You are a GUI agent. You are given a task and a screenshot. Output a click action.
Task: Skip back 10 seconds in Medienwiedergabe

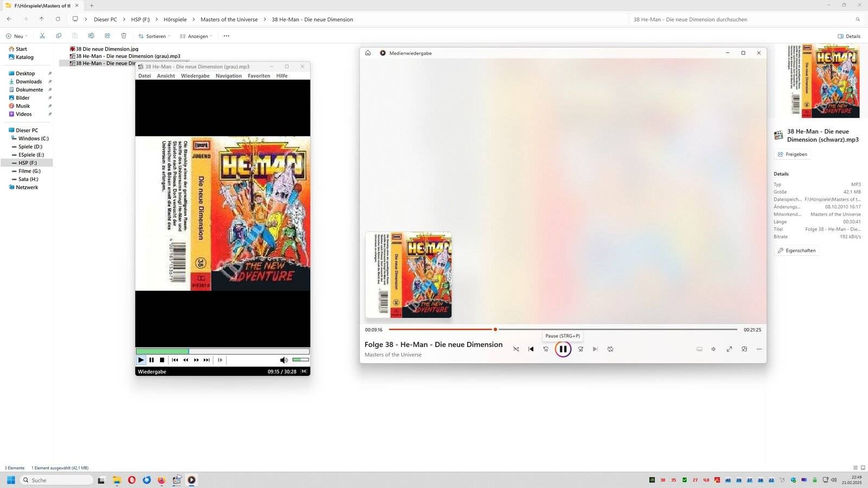coord(546,349)
